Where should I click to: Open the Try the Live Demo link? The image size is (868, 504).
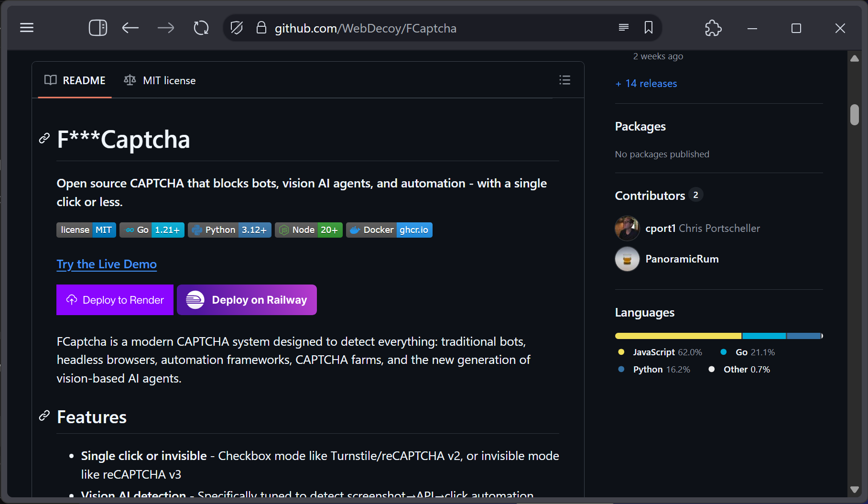tap(107, 264)
